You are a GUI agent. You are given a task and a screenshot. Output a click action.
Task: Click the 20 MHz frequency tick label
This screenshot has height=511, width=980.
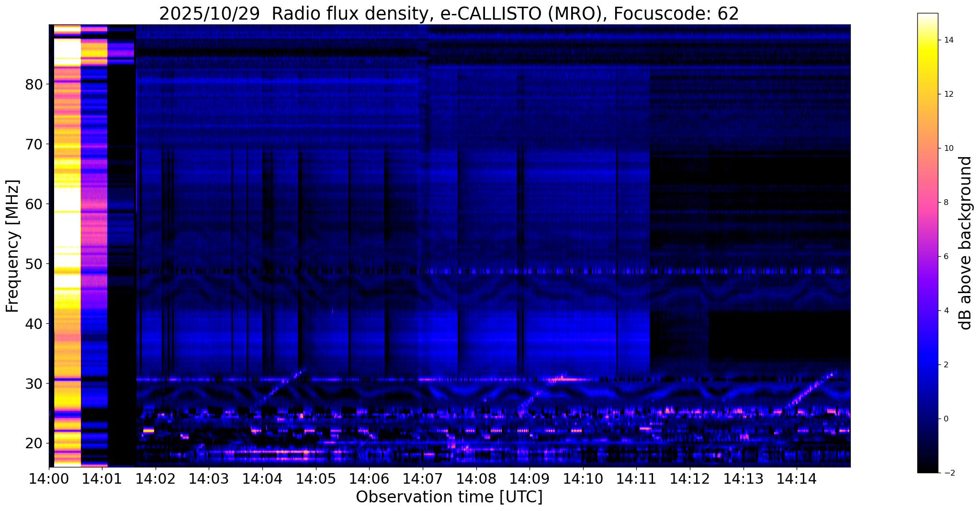pyautogui.click(x=34, y=443)
